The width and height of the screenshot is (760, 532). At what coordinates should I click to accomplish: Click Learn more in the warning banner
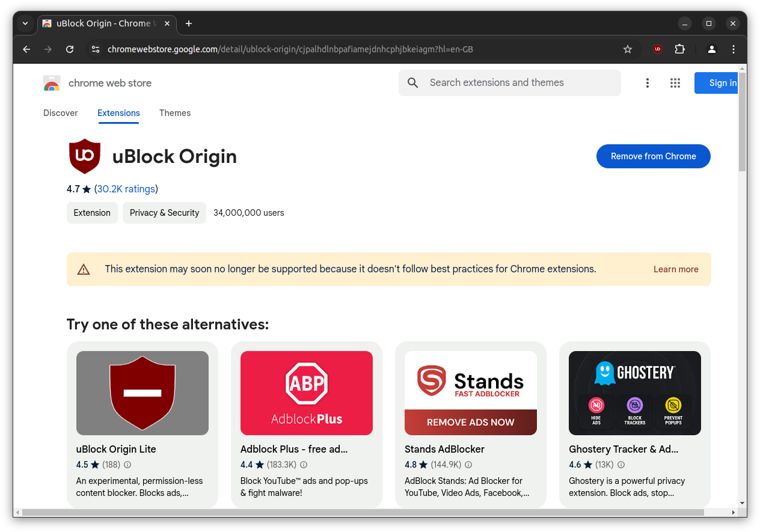[x=676, y=269]
